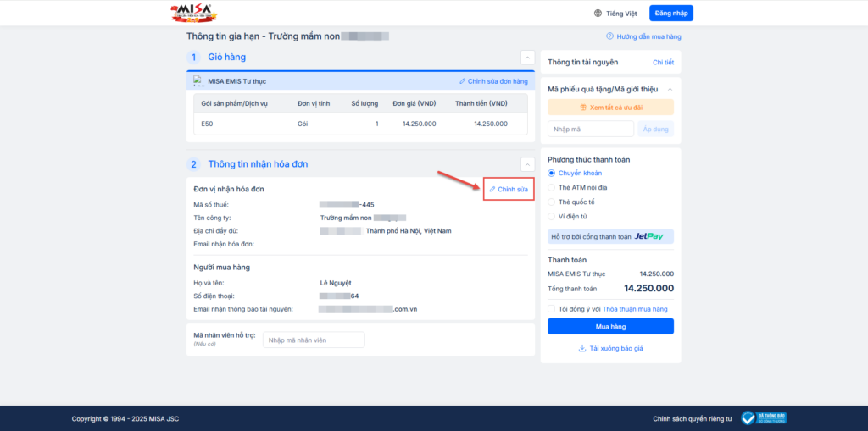868x431 pixels.
Task: Click the globe language icon
Action: (598, 14)
